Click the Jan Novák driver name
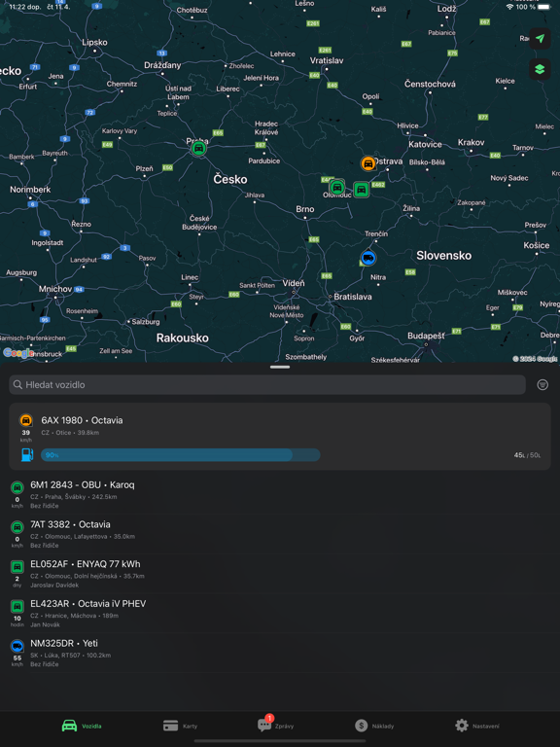 (x=46, y=624)
